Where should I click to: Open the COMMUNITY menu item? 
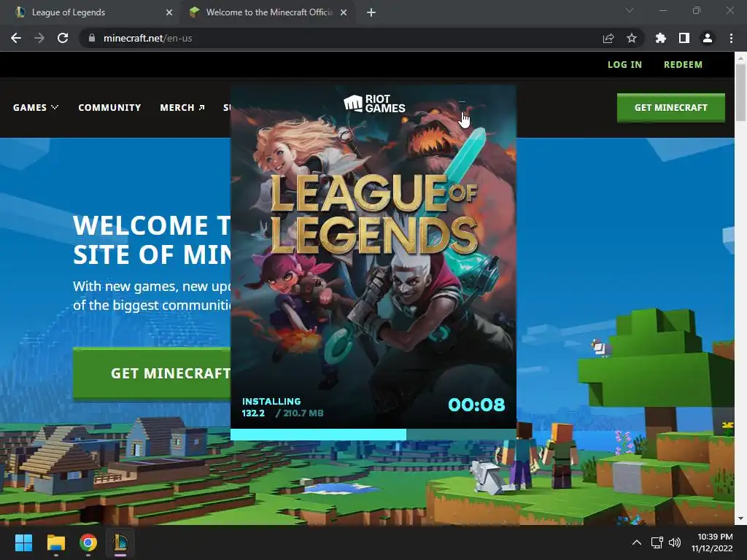(109, 108)
